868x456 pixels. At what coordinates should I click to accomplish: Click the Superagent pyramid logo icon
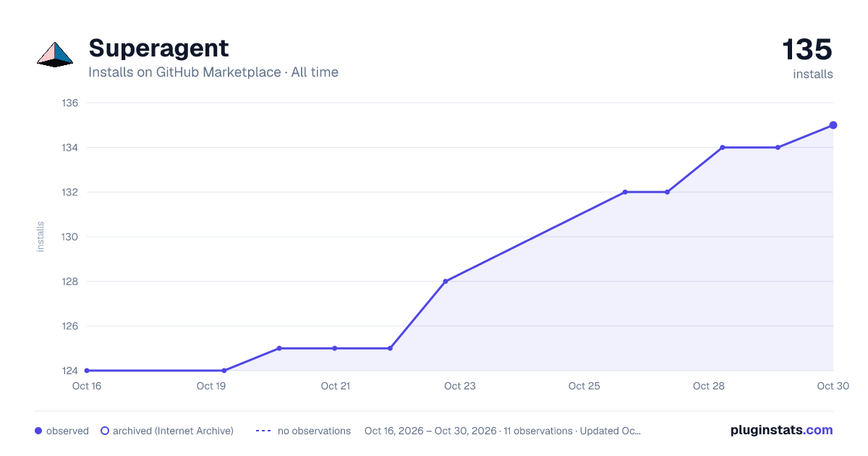pyautogui.click(x=55, y=54)
